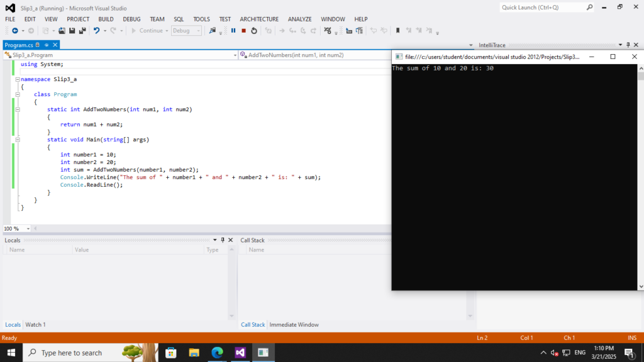Open the TEAM menu
Image resolution: width=644 pixels, height=362 pixels.
coord(157,19)
